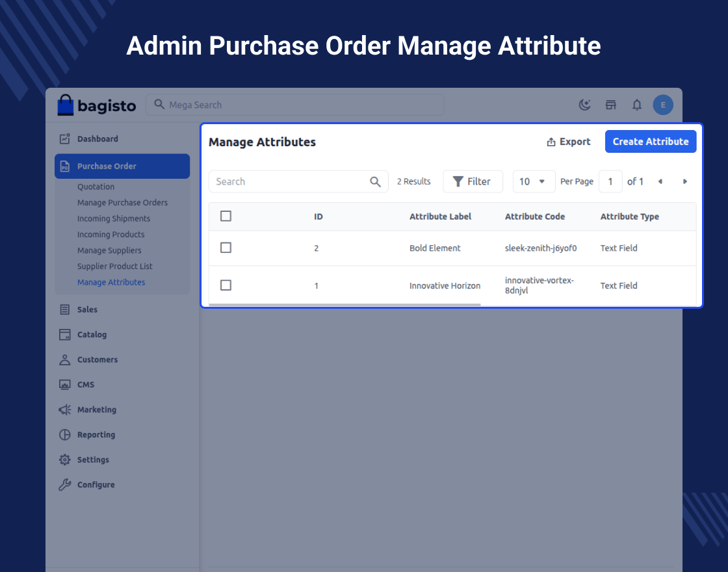Go to Incoming Shipments

coord(114,218)
